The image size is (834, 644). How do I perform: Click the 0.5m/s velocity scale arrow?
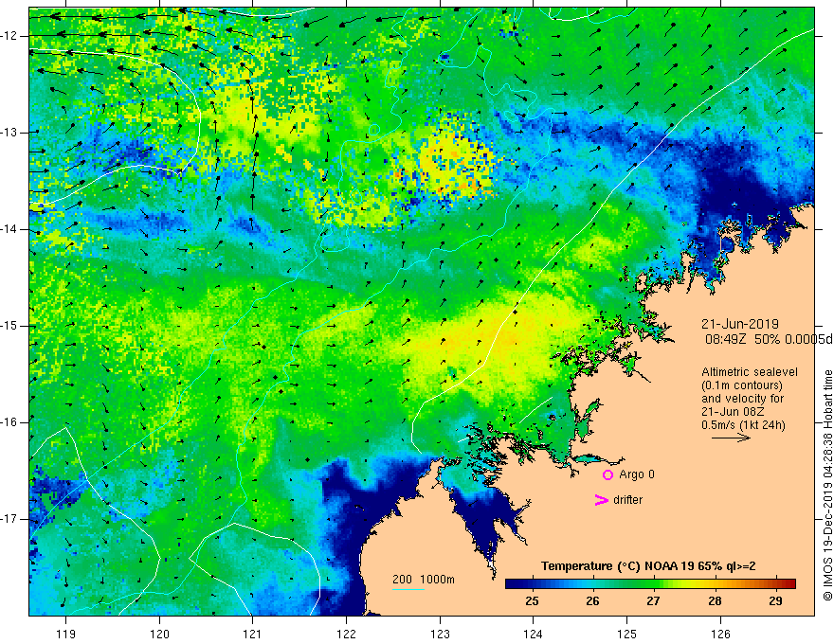(x=731, y=438)
